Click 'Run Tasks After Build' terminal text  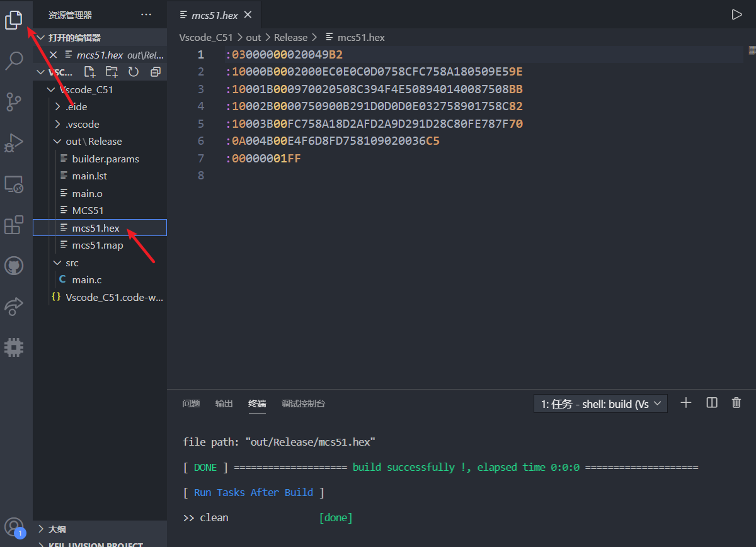(x=253, y=493)
